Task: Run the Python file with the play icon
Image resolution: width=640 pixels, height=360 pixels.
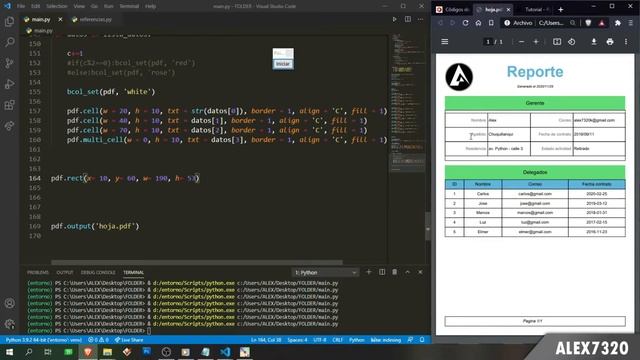Action: point(394,19)
